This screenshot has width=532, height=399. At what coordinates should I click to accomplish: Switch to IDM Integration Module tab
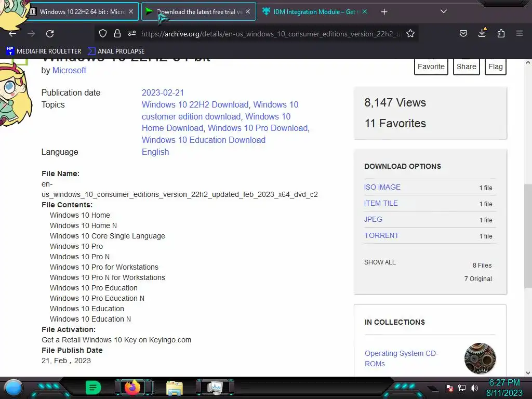314,11
